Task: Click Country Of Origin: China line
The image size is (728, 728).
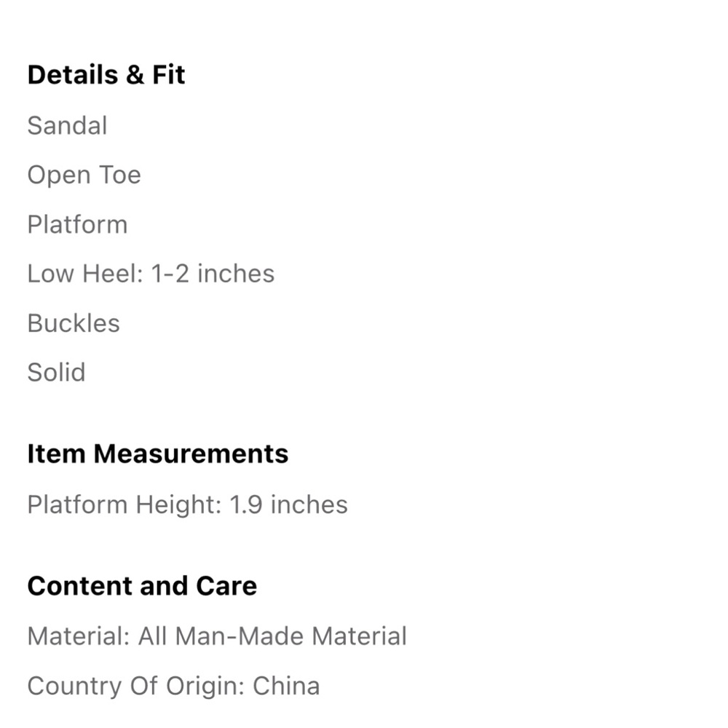Action: pos(174,687)
